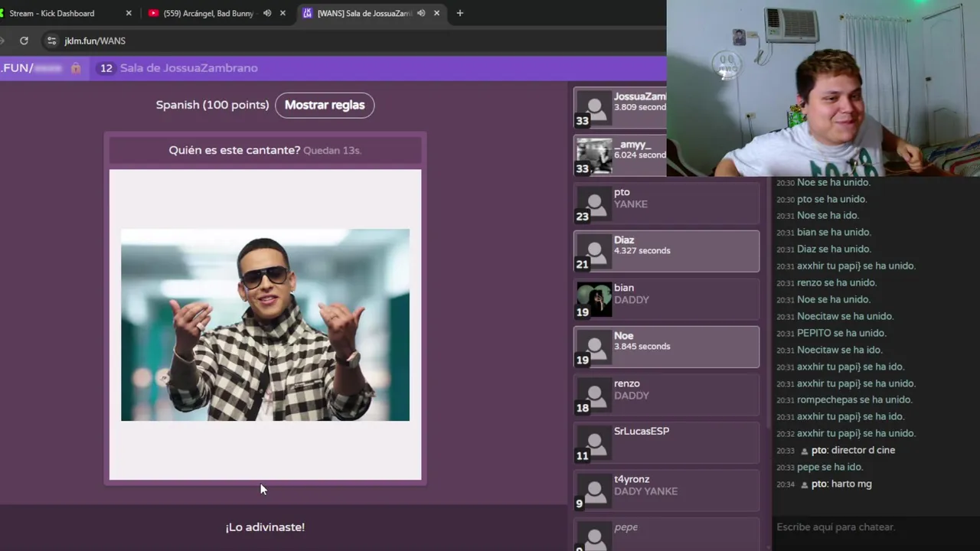Switch to the Arcángel, Bad Bunny YouTube tab
This screenshot has width=980, height=551.
pyautogui.click(x=208, y=13)
